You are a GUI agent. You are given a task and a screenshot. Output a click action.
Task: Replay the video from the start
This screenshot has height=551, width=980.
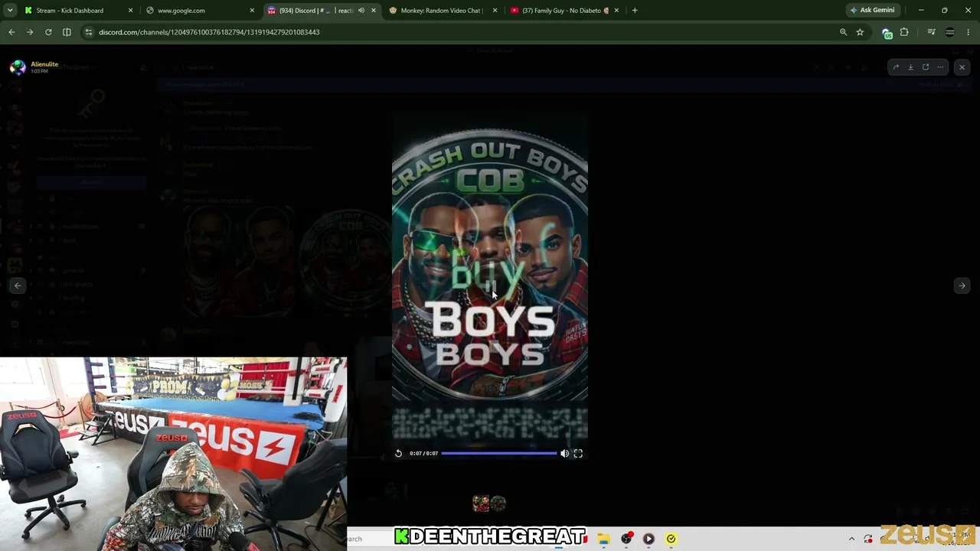pos(398,453)
